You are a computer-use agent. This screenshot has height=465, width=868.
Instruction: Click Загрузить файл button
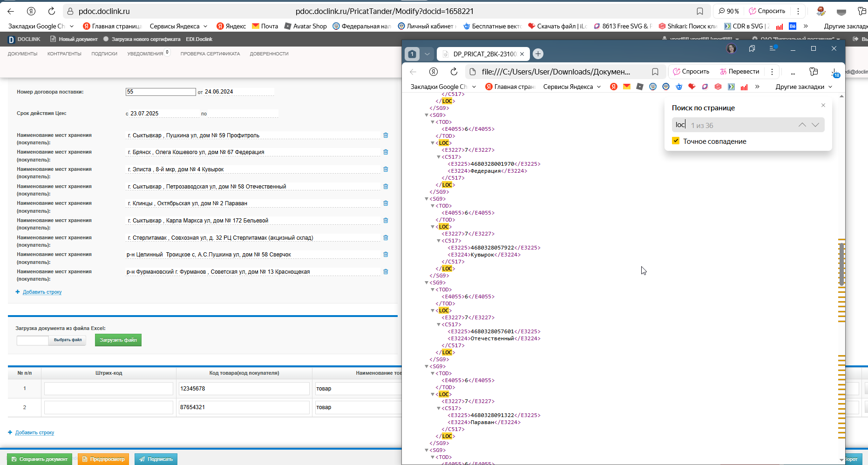(x=118, y=340)
